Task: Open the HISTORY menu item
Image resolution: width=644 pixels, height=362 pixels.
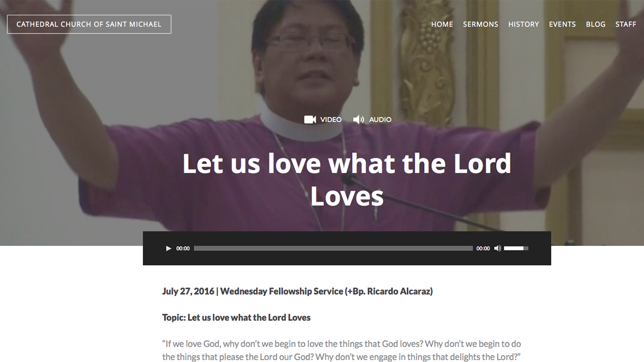Action: click(x=524, y=24)
